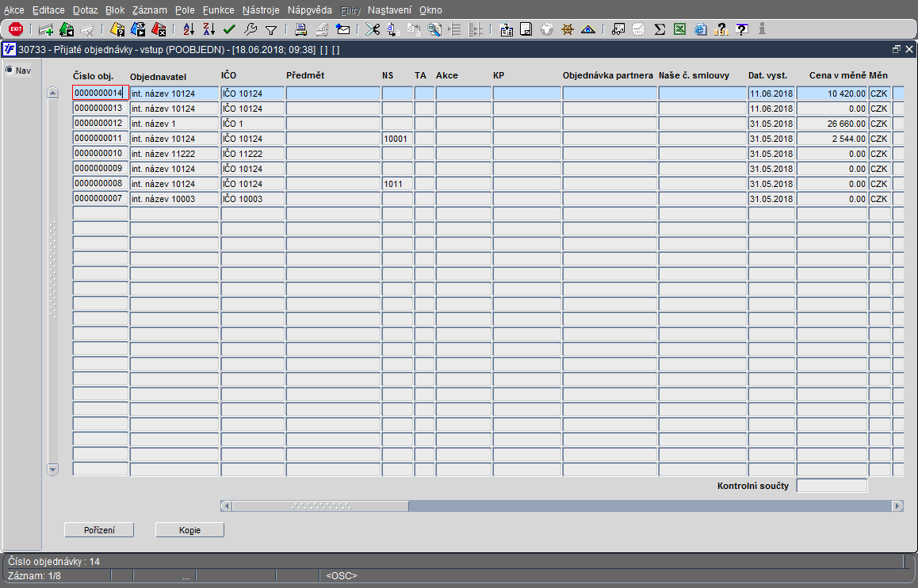Screen dimensions: 918x588
Task: Export to Excel with the green icon
Action: coord(679,29)
